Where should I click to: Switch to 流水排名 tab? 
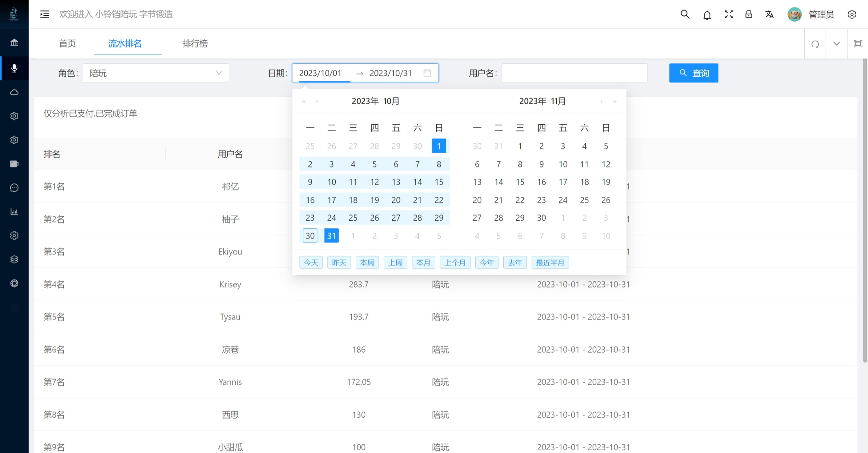[125, 44]
